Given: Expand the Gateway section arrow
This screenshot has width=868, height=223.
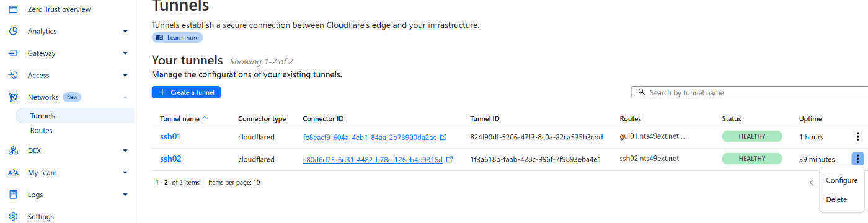Looking at the screenshot, I should (125, 53).
